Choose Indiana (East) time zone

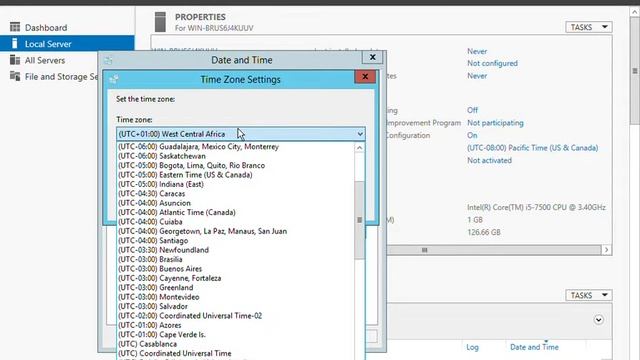(x=161, y=184)
